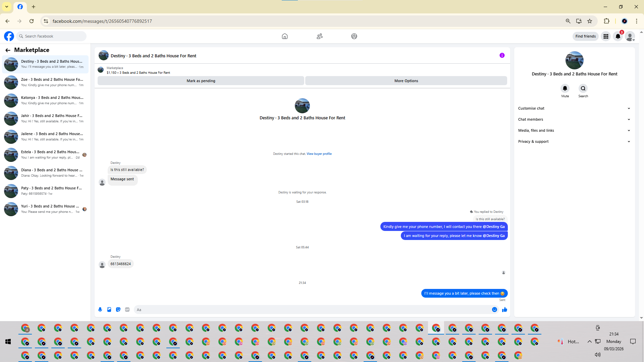Open the Friends tab in navbar
The height and width of the screenshot is (362, 644).
(319, 36)
